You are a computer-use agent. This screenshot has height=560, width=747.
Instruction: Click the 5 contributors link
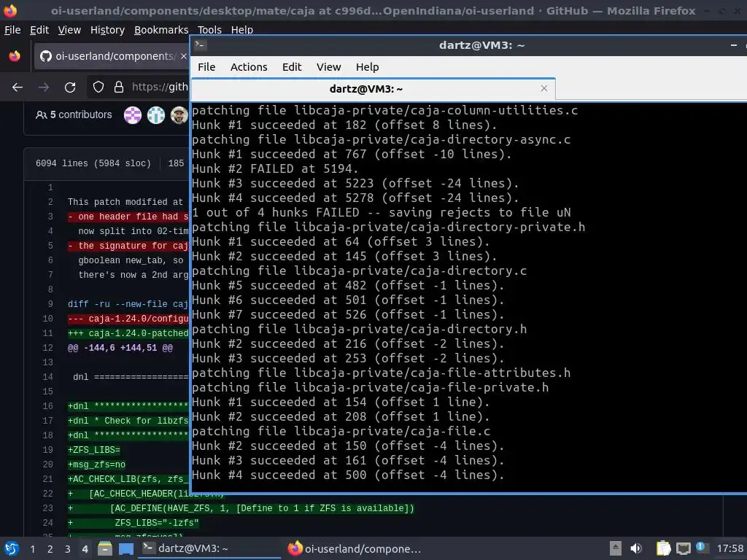74,114
